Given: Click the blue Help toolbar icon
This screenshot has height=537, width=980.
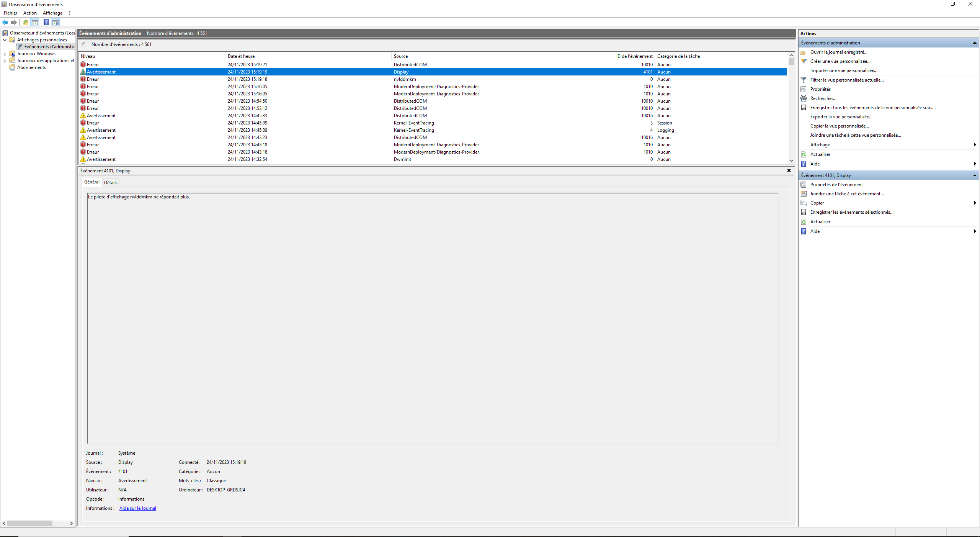Looking at the screenshot, I should pos(46,23).
